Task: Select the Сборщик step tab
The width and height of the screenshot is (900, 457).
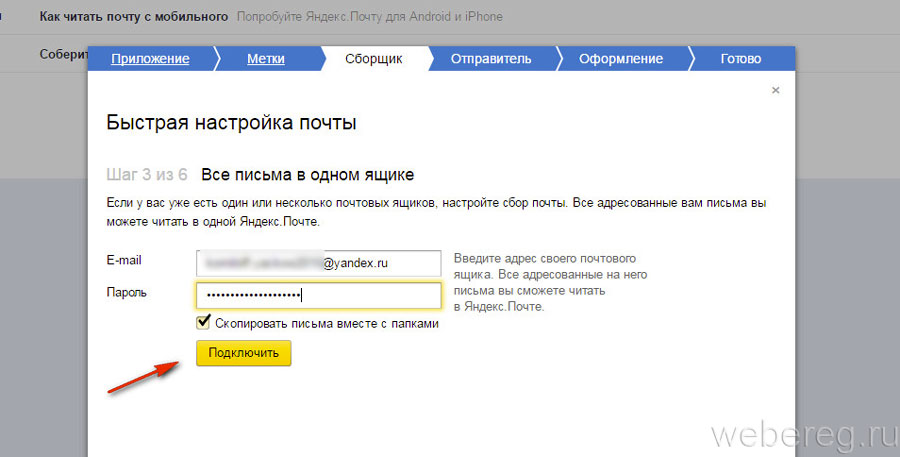Action: (x=374, y=59)
